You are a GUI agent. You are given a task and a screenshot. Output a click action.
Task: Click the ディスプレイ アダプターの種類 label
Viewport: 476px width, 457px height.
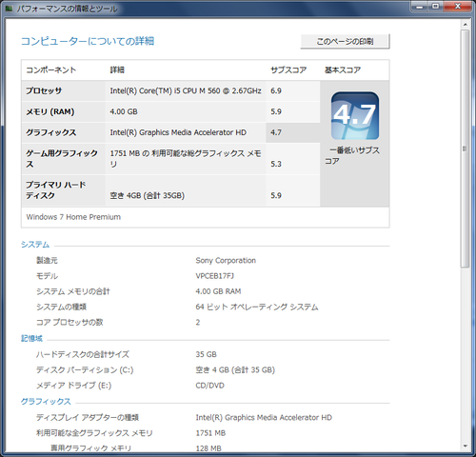[x=88, y=417]
